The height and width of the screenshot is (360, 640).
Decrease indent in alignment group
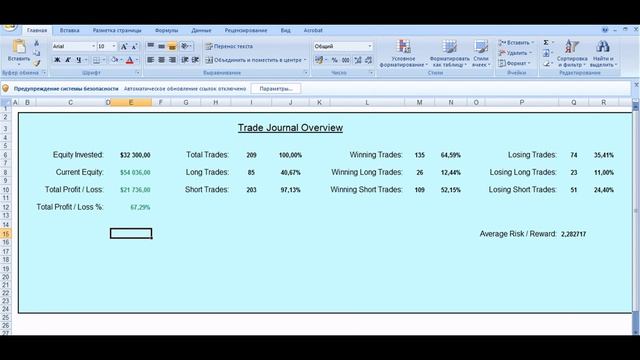(184, 60)
